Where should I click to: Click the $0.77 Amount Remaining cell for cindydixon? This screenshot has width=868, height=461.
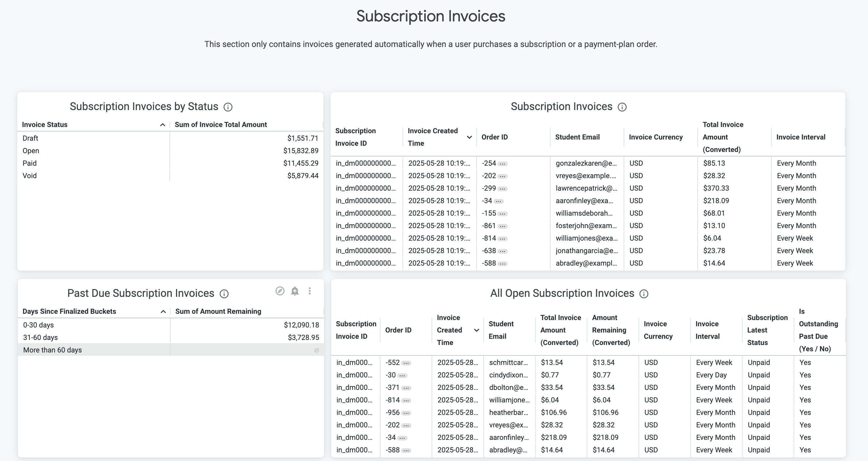click(x=601, y=375)
